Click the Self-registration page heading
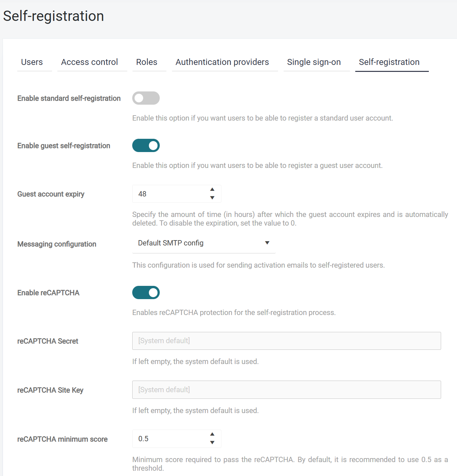The width and height of the screenshot is (457, 476). pyautogui.click(x=53, y=16)
